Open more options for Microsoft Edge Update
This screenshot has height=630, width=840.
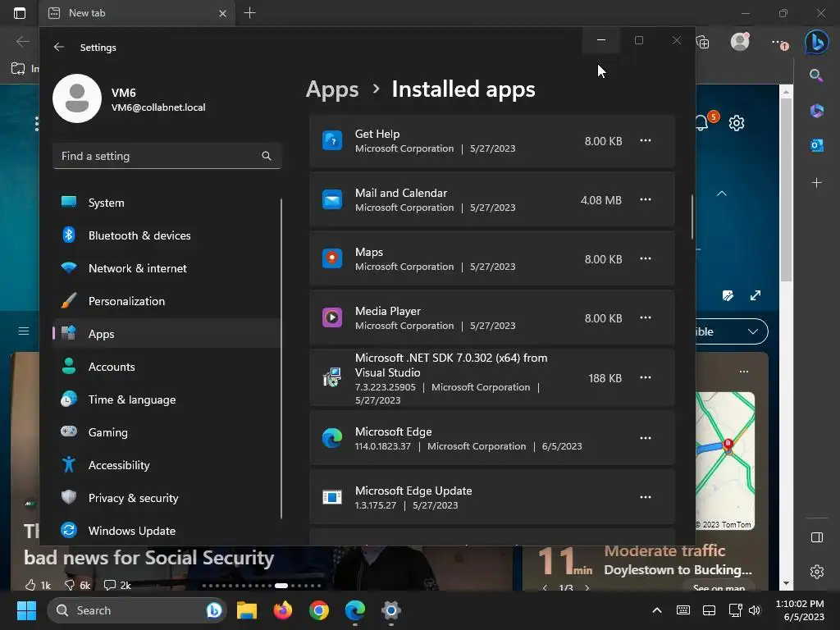pos(646,497)
